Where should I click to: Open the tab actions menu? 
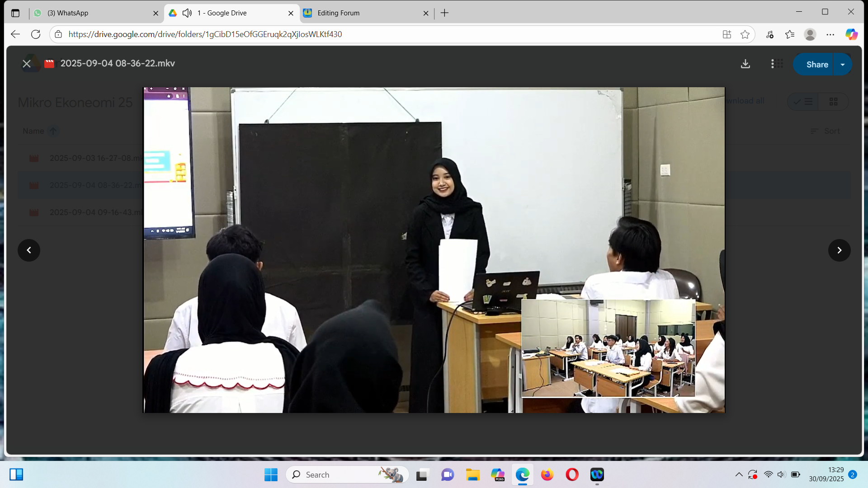click(x=15, y=13)
